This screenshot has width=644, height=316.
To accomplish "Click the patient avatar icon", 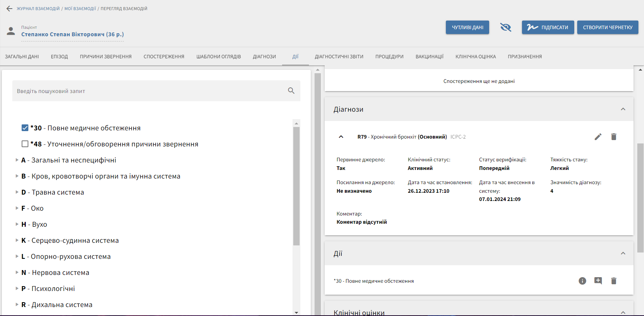I will click(11, 31).
